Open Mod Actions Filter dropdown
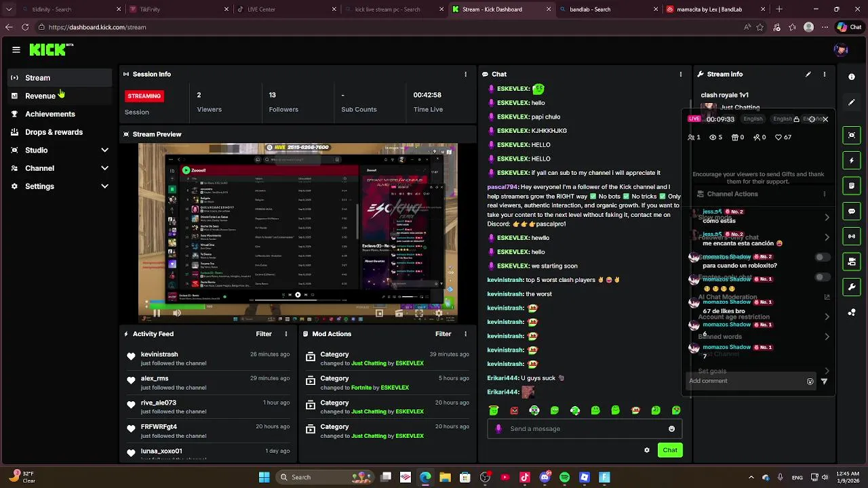This screenshot has width=868, height=488. pyautogui.click(x=443, y=334)
